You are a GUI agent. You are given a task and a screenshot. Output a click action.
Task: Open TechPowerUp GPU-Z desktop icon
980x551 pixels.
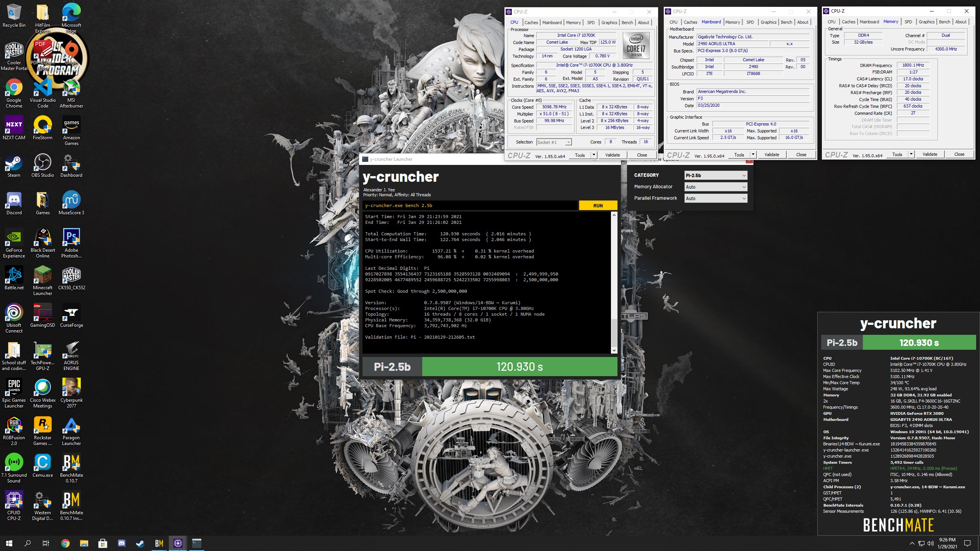pos(42,356)
